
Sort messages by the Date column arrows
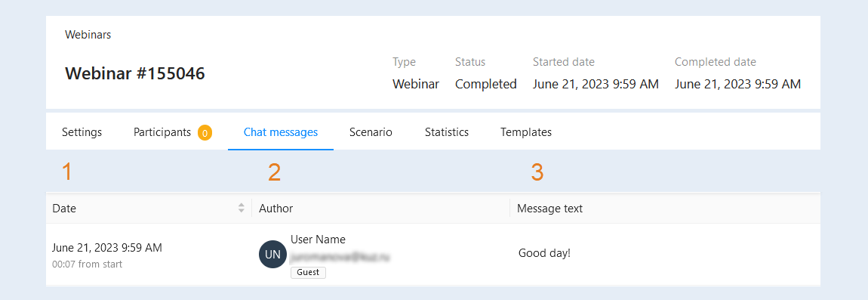[x=242, y=209]
